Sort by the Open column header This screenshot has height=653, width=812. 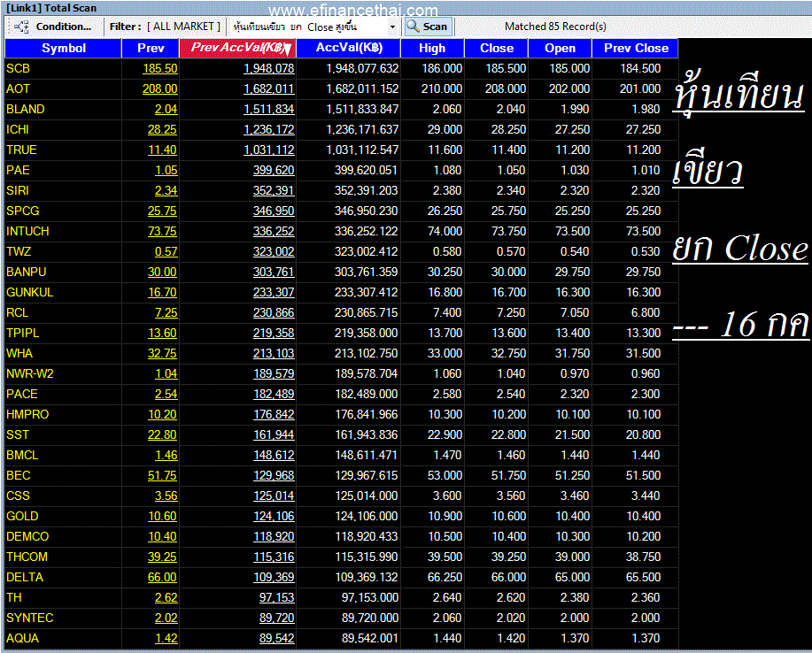[x=560, y=48]
